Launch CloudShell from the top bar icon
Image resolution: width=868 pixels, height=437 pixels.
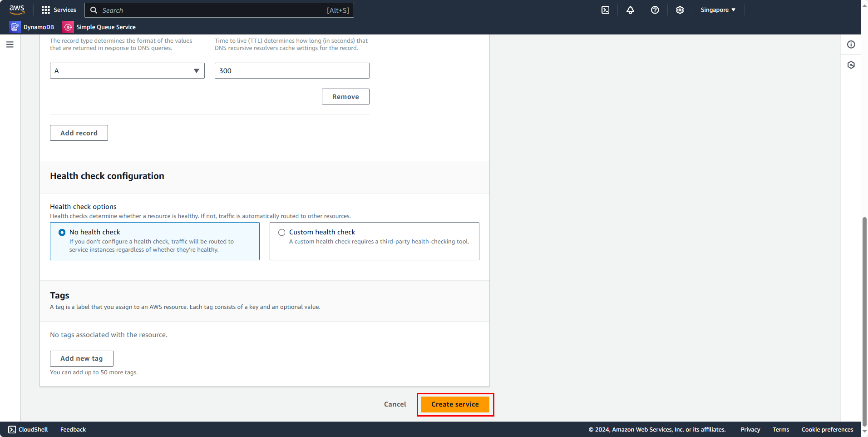(605, 10)
